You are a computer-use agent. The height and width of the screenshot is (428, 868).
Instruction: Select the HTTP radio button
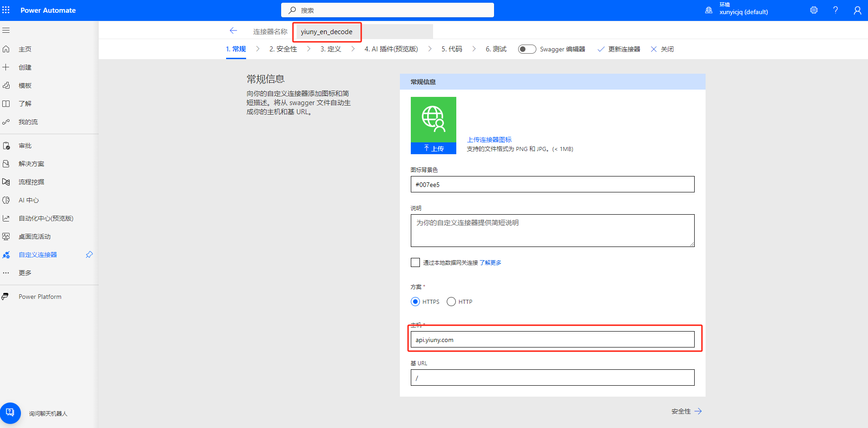451,302
